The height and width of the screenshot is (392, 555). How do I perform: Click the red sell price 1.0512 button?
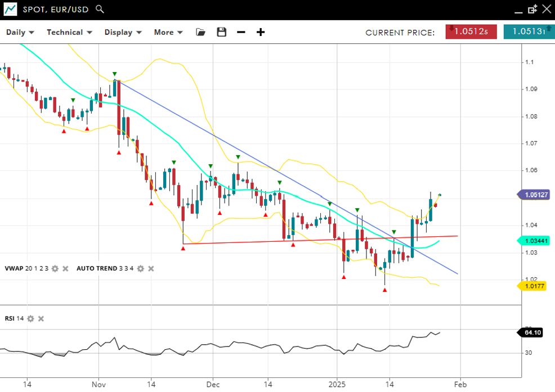[471, 31]
